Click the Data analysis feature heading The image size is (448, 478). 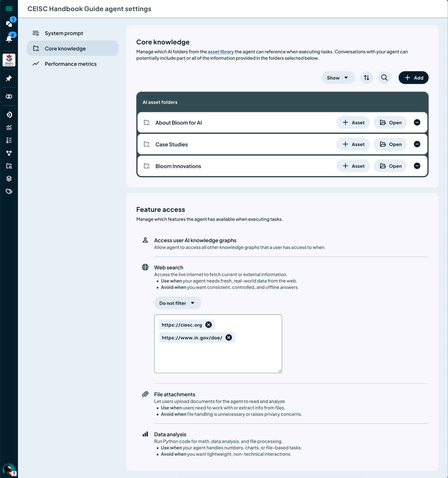pos(170,434)
